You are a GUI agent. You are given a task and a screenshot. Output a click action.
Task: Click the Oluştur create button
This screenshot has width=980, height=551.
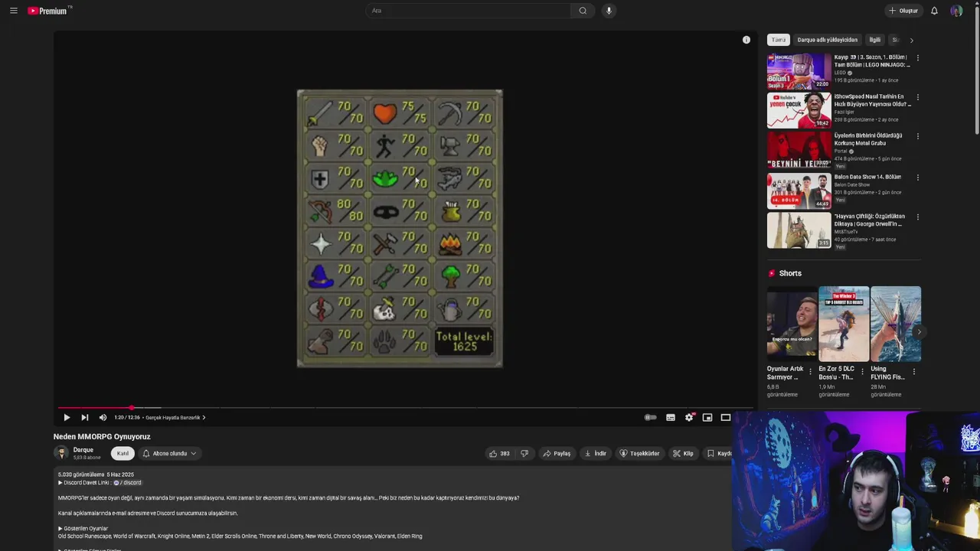[x=903, y=11]
